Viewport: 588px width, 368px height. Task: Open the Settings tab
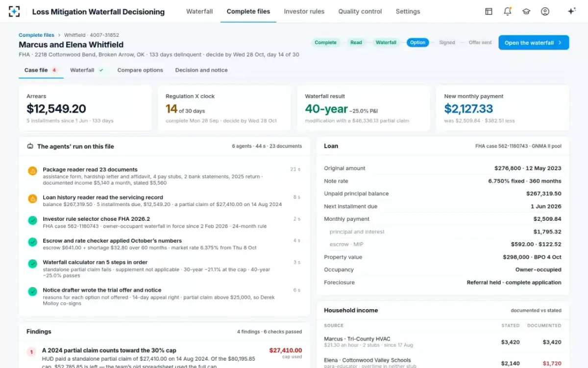408,11
